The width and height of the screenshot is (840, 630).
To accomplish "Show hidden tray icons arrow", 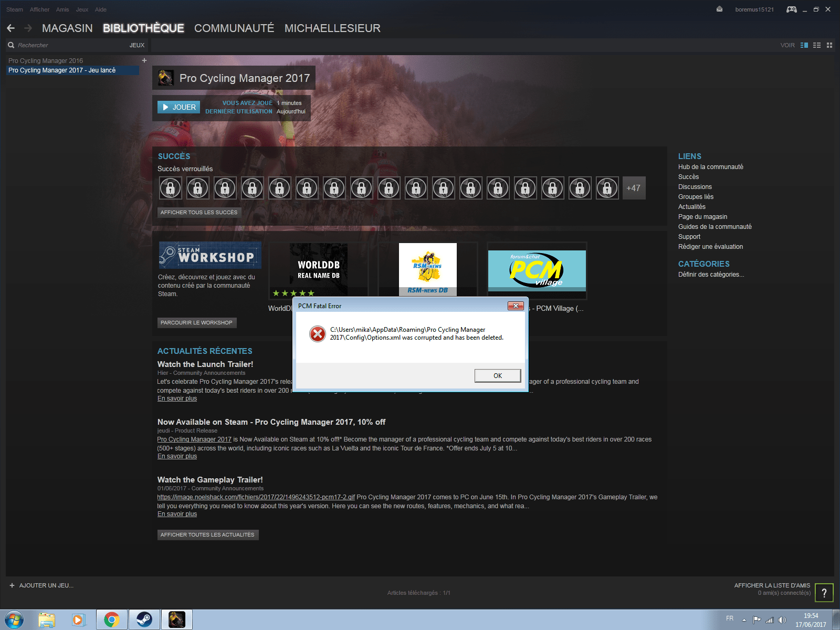I will [x=744, y=620].
